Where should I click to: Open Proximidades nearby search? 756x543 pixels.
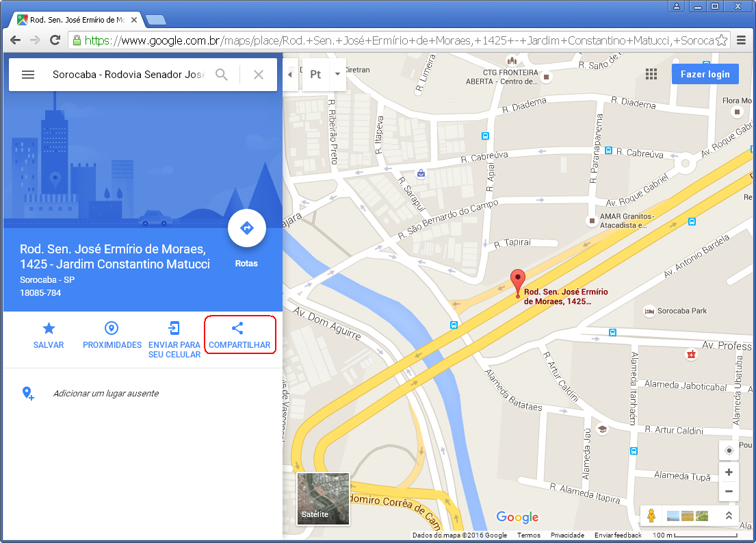tap(112, 335)
